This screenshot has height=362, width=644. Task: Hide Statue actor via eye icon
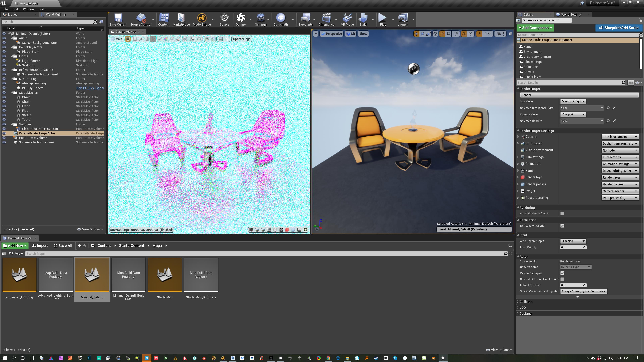point(4,115)
